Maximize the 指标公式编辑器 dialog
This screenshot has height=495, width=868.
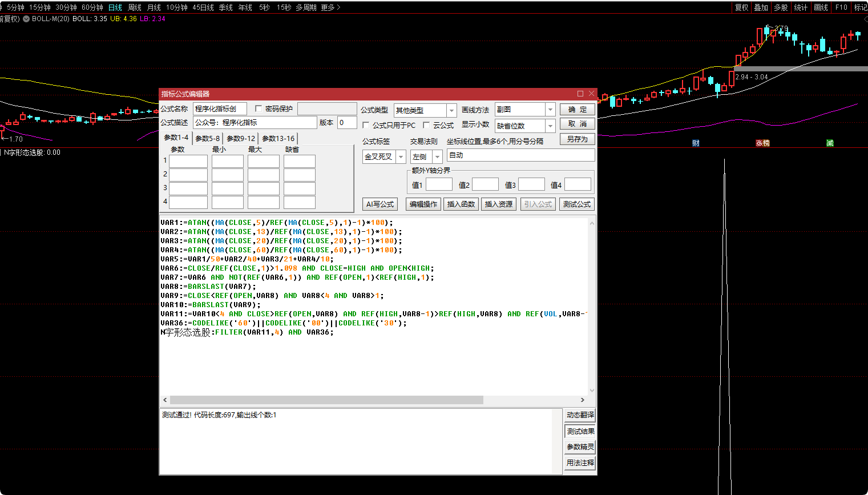[580, 94]
